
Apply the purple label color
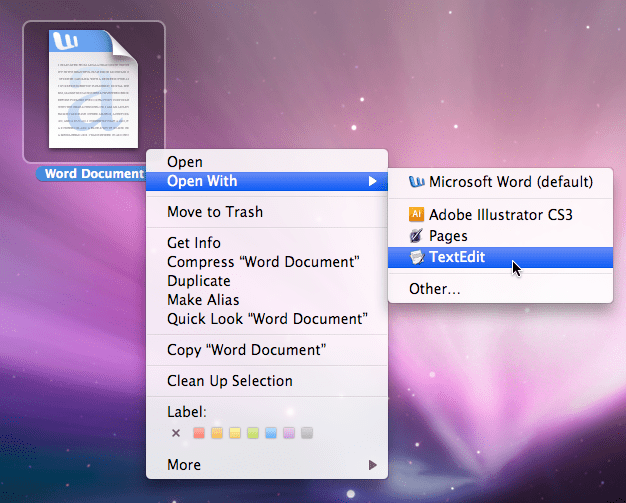pyautogui.click(x=289, y=433)
